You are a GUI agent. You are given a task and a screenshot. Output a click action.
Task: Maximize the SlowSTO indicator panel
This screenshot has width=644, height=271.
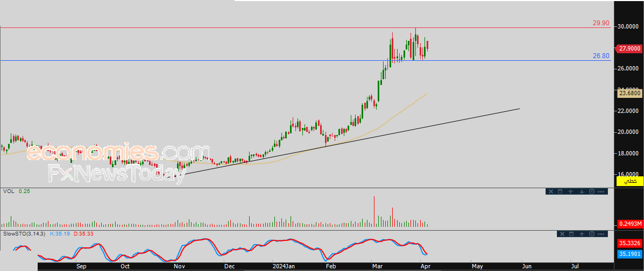click(571, 234)
